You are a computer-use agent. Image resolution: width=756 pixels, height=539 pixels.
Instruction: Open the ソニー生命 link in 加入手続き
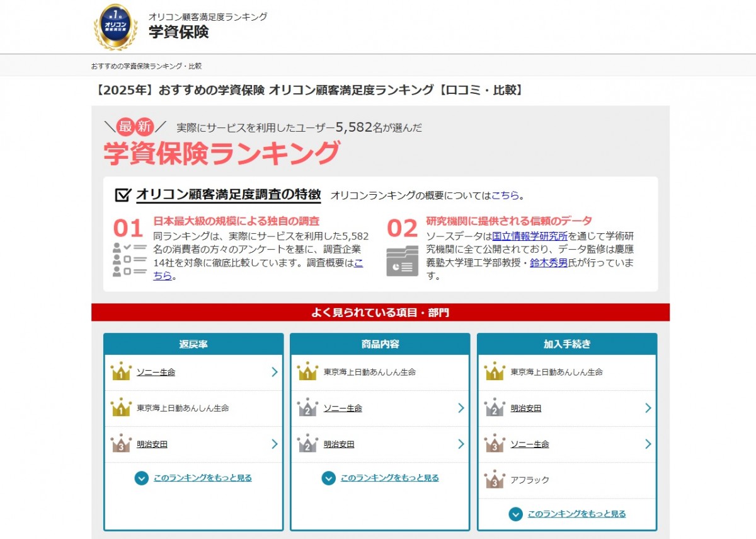[x=530, y=444]
